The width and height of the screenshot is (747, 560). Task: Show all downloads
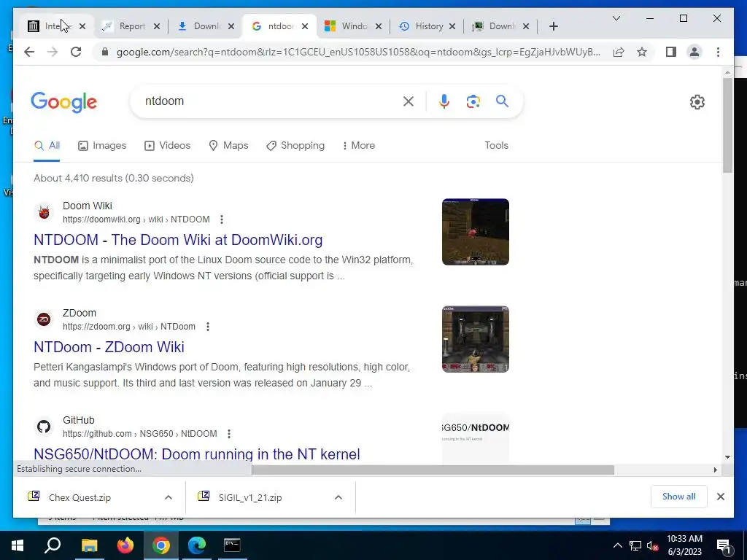click(x=678, y=497)
